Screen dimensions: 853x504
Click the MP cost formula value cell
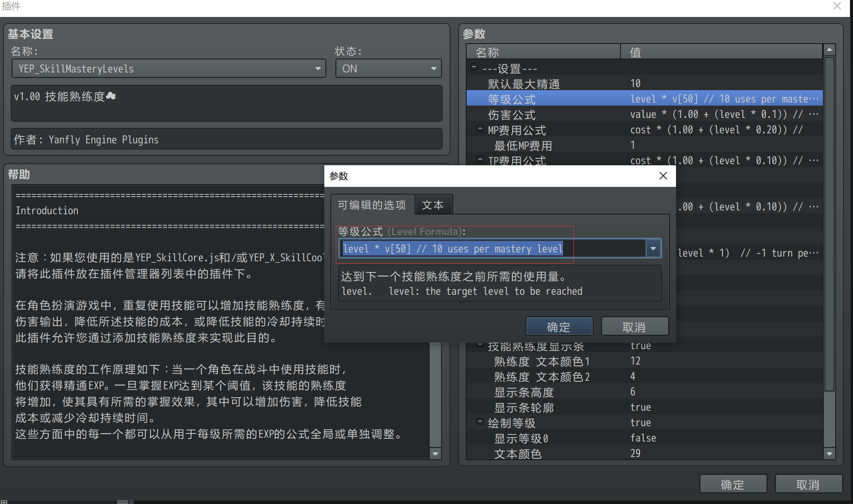point(716,130)
